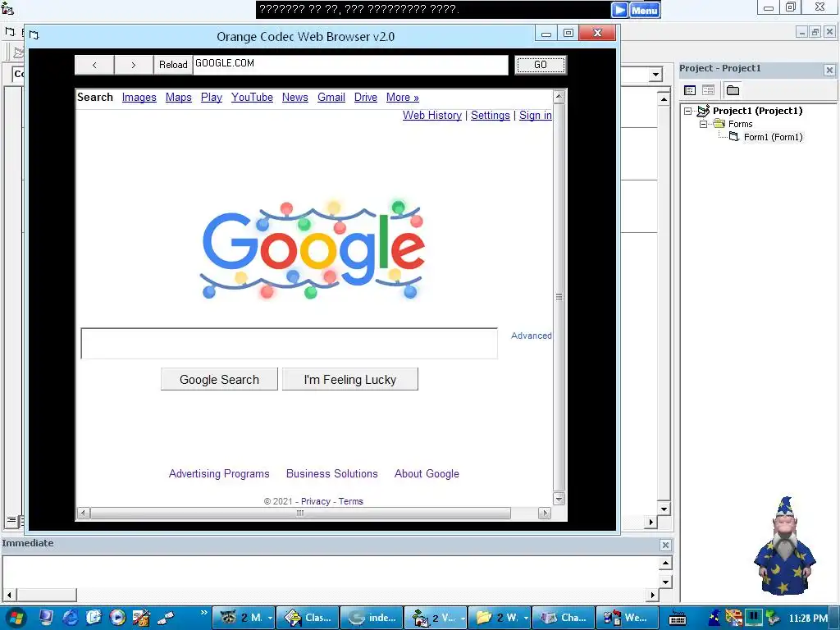840x630 pixels.
Task: Click the play arrow icon beside Menu
Action: (619, 10)
